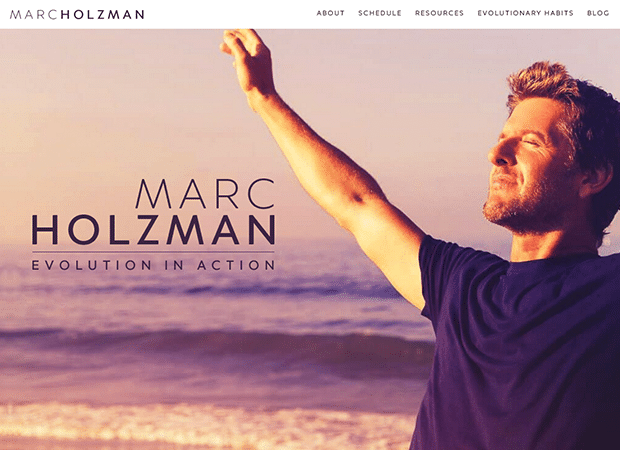Click the Evolution in Action tagline
Screen dimensions: 620x450
click(153, 265)
